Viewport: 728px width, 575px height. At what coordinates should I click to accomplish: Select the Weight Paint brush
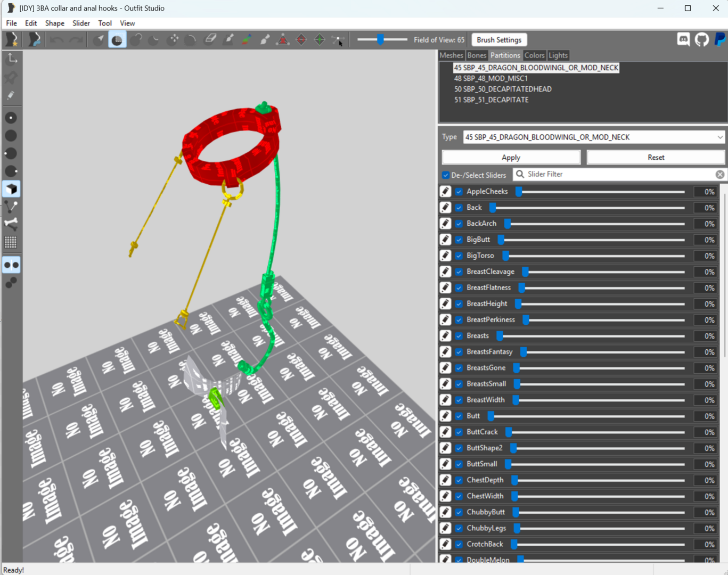(229, 39)
